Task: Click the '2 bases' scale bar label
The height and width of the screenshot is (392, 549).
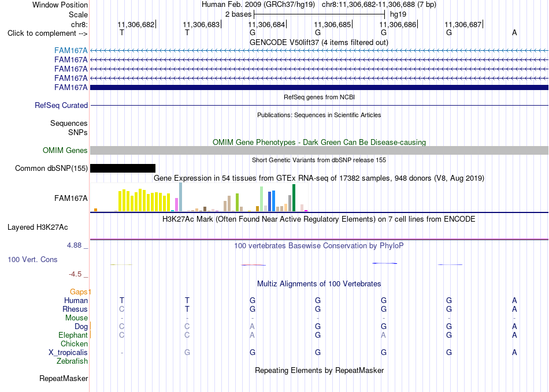Action: (x=238, y=14)
